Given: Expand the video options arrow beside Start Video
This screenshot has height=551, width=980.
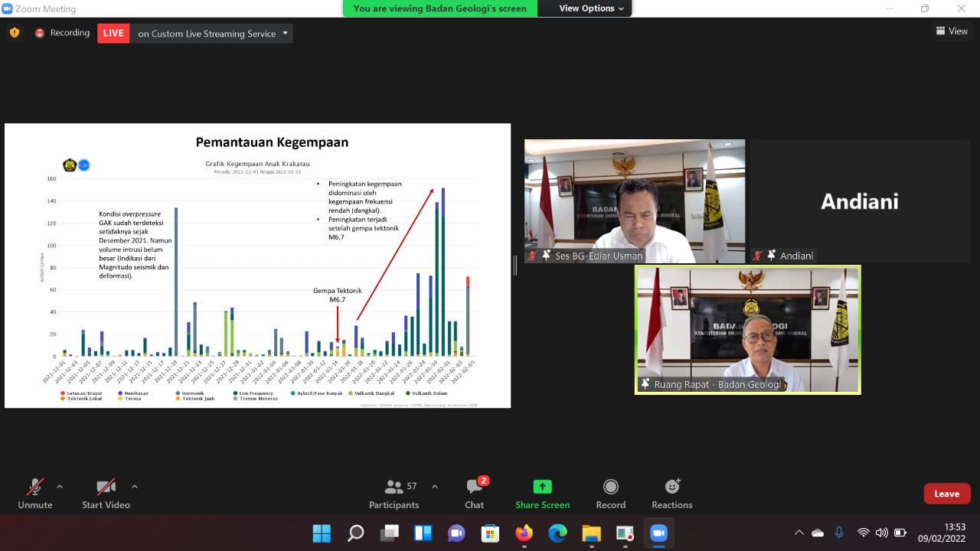Looking at the screenshot, I should [135, 487].
